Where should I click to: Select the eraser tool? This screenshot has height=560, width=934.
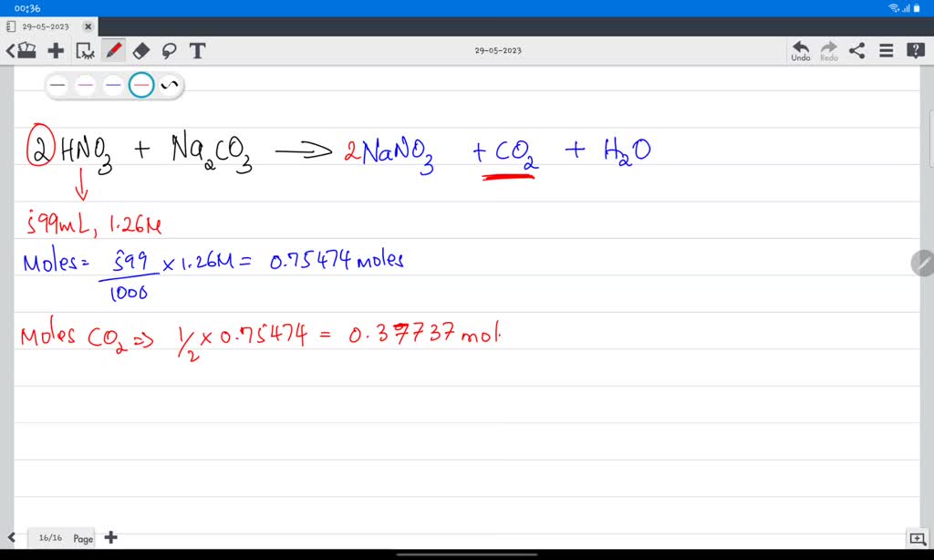point(141,50)
